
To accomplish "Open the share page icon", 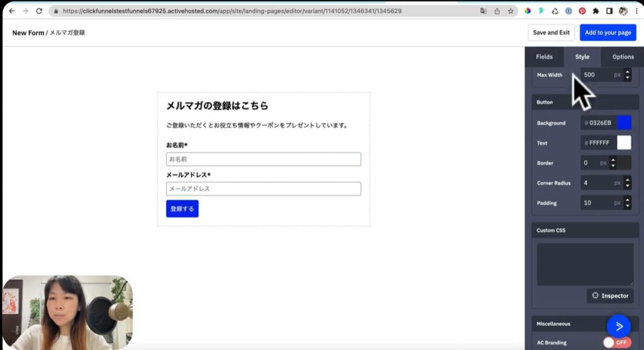I will 497,11.
